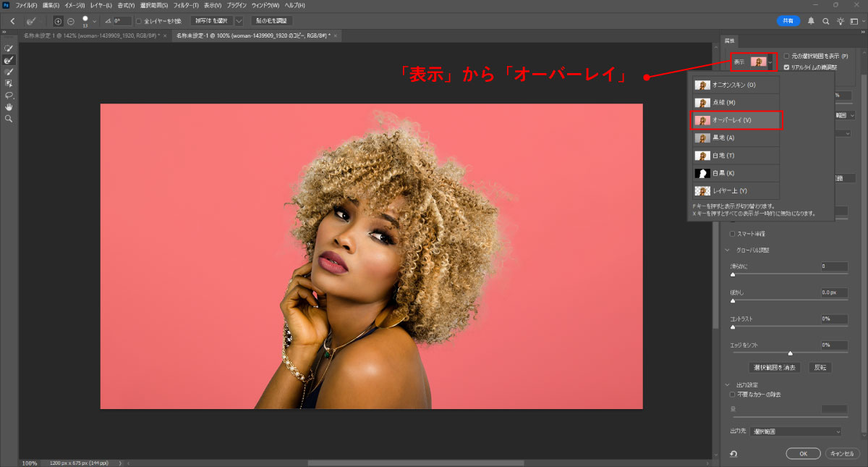The width and height of the screenshot is (868, 467).
Task: Open the 出力先 dropdown
Action: (x=796, y=432)
